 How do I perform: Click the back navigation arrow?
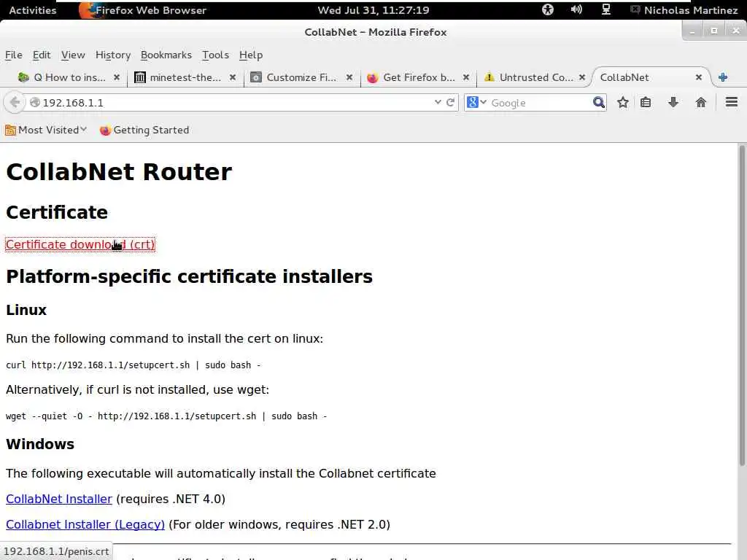tap(15, 102)
